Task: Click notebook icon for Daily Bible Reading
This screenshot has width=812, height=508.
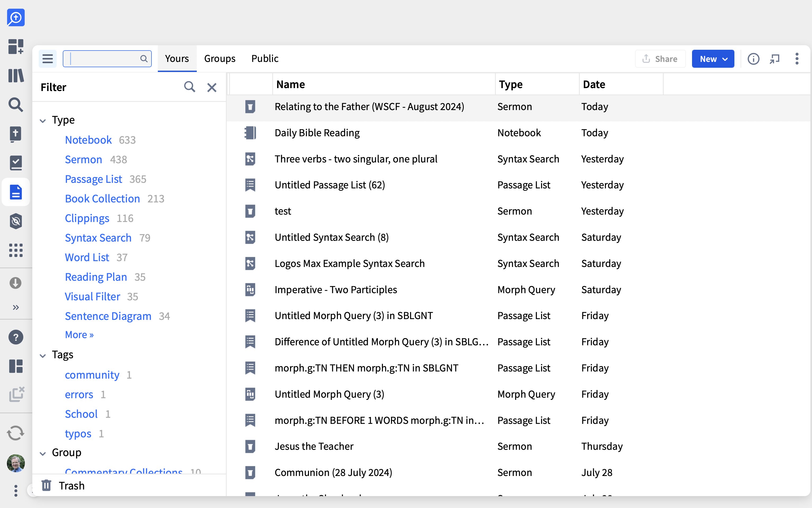Action: 250,133
